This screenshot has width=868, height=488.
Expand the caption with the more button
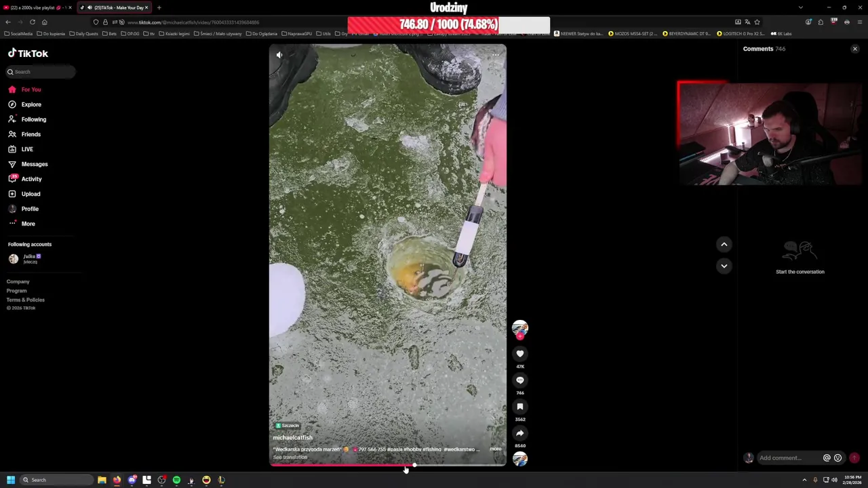[496, 449]
